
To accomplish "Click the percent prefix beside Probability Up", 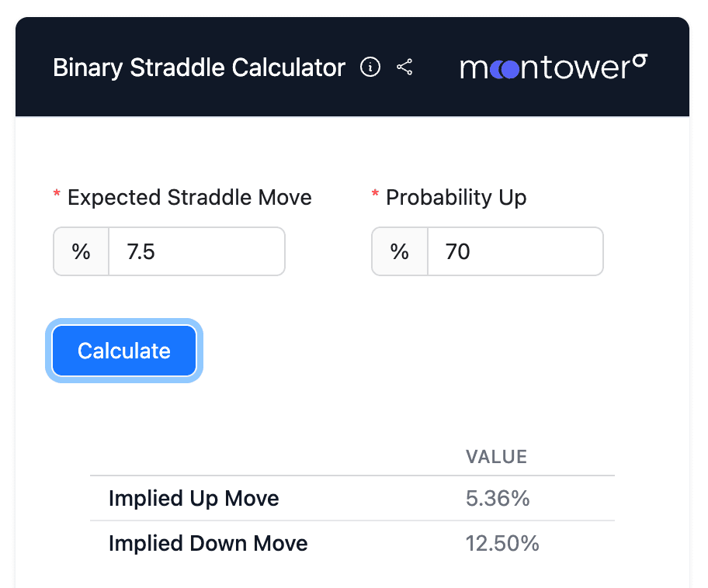I will (x=399, y=251).
